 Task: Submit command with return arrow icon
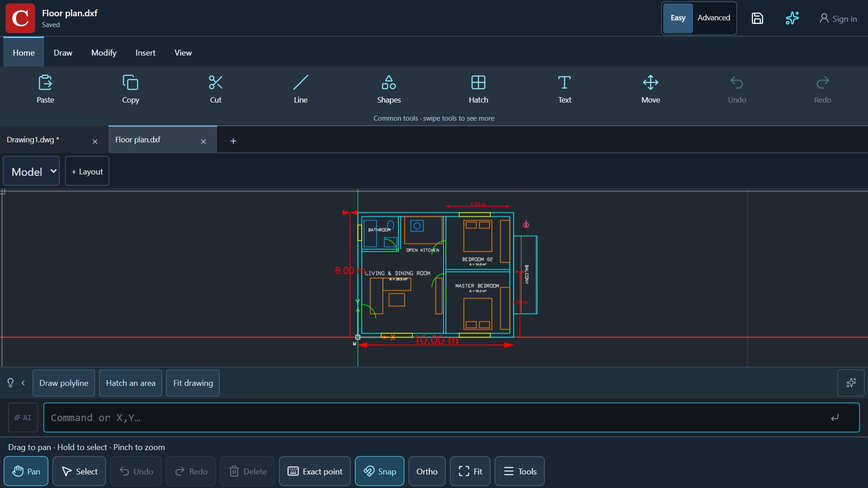pos(835,418)
